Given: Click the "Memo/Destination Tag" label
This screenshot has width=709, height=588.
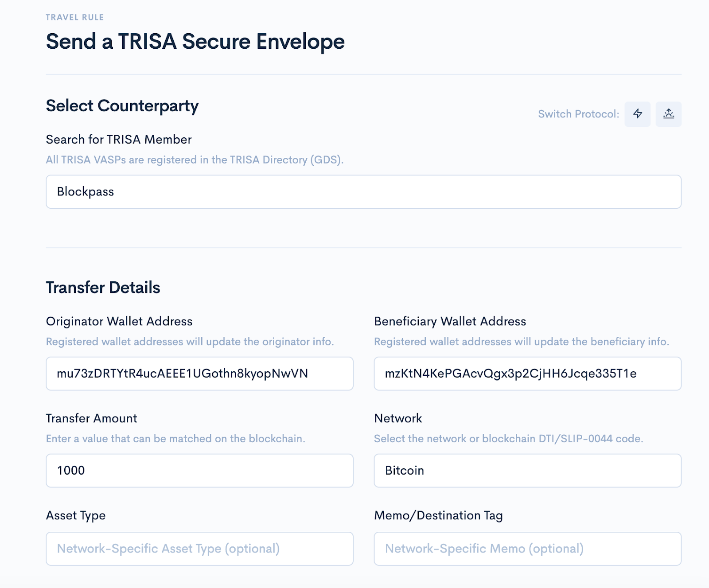Looking at the screenshot, I should [438, 515].
